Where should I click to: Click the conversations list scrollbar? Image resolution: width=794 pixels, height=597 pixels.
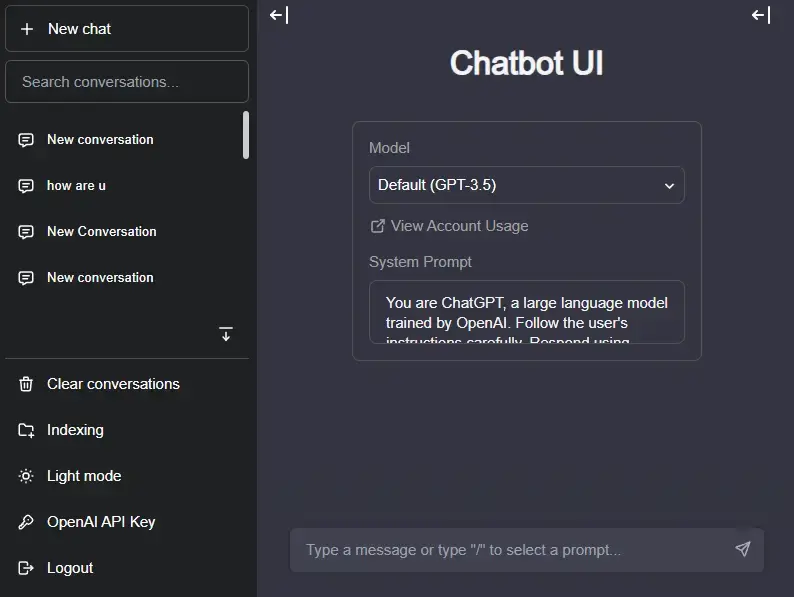[246, 135]
